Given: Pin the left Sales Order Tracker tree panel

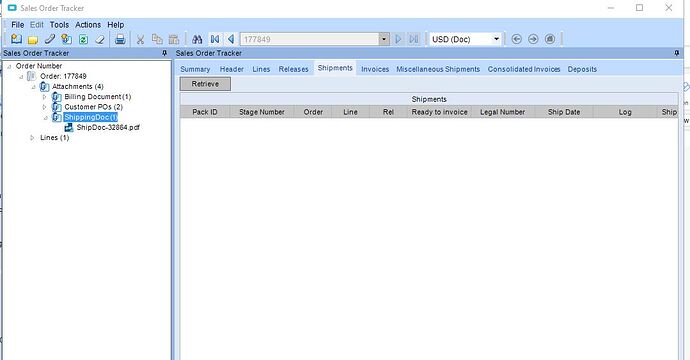Looking at the screenshot, I should click(x=165, y=53).
